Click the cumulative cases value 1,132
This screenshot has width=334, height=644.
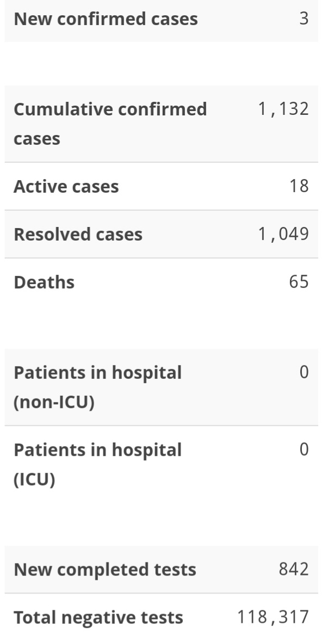tap(283, 109)
